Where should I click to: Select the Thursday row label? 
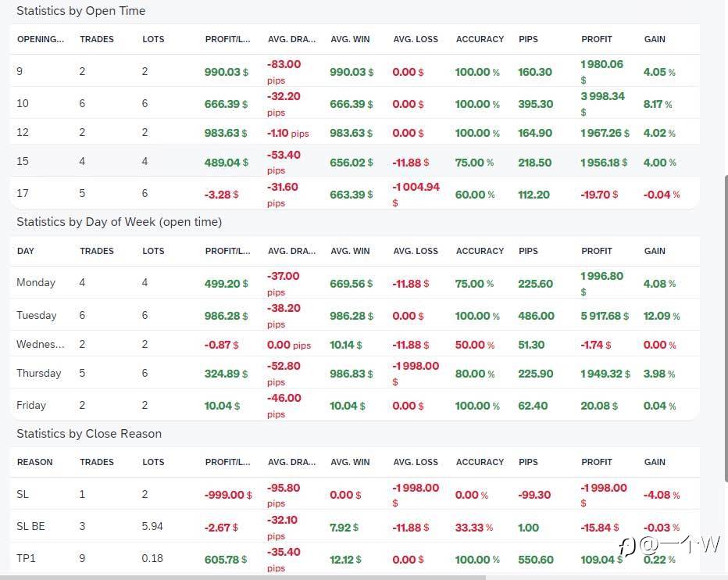click(39, 374)
